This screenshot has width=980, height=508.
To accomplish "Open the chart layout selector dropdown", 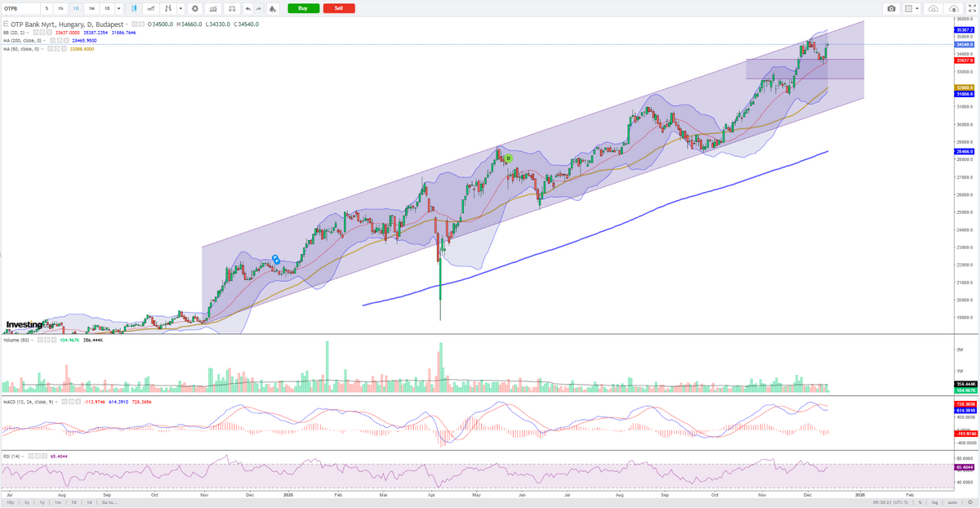I will point(915,8).
